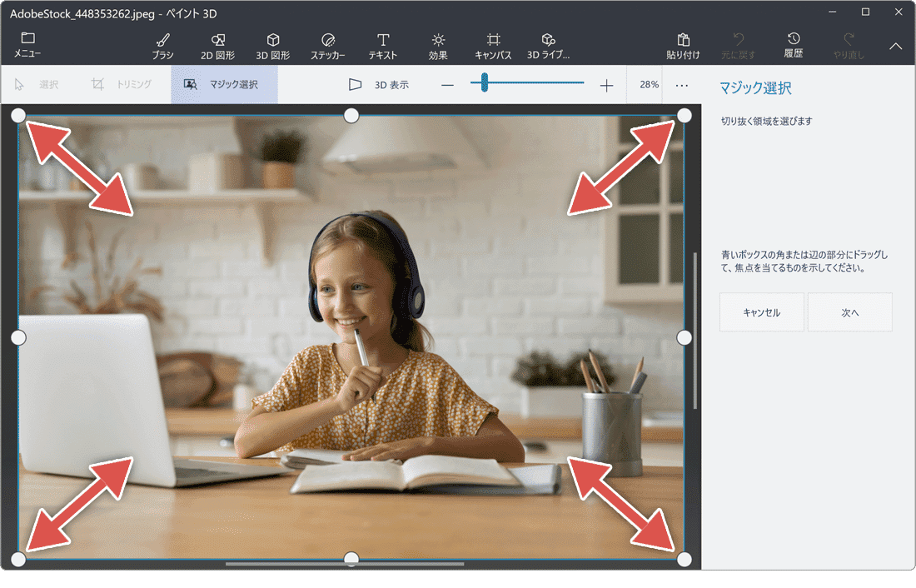This screenshot has width=916, height=588.
Task: Click the 貼り付け paste icon
Action: click(683, 46)
